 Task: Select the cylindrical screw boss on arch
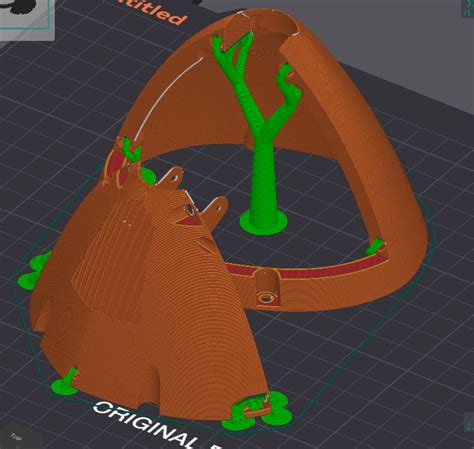pyautogui.click(x=266, y=287)
